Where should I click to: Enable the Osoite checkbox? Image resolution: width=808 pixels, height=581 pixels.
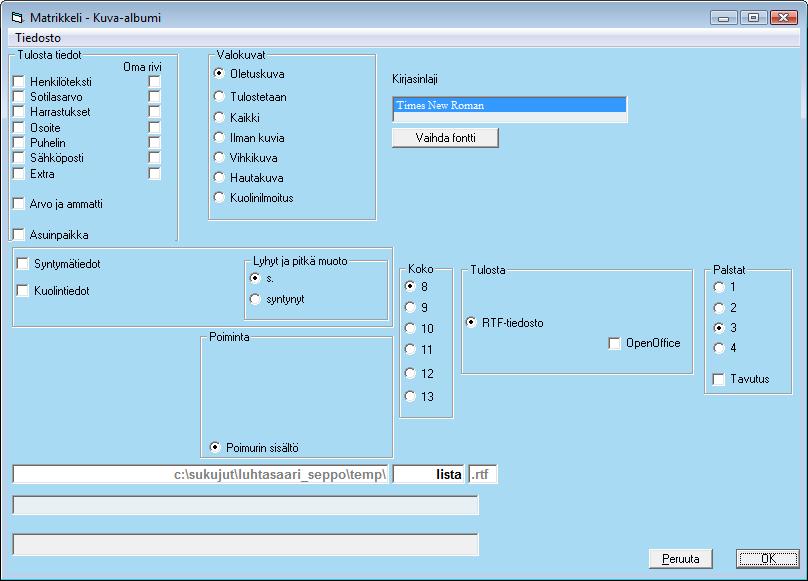pyautogui.click(x=19, y=127)
